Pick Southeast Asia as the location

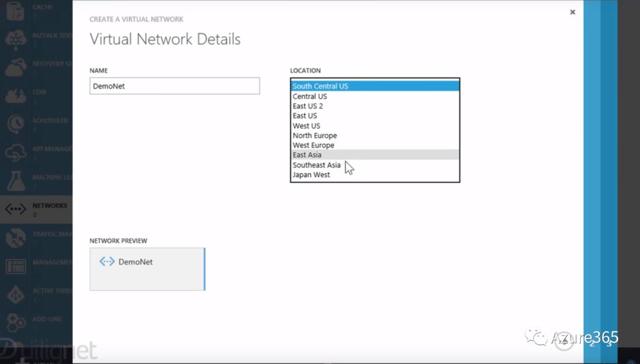(x=316, y=165)
